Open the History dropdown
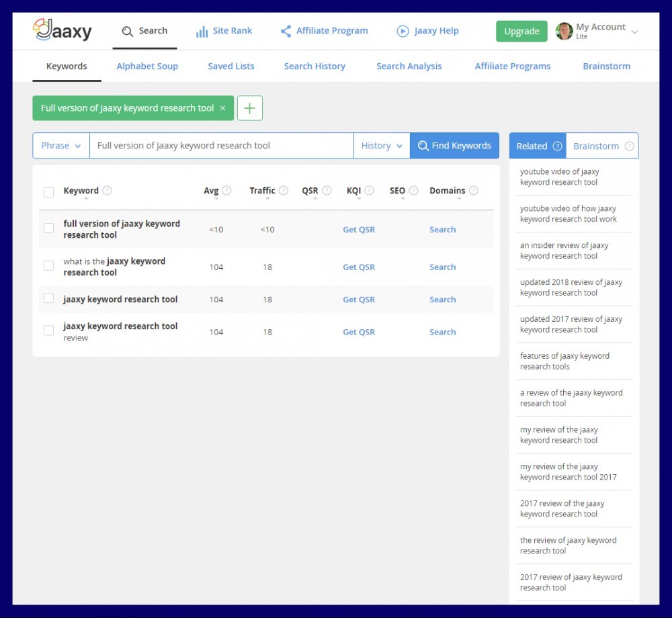The width and height of the screenshot is (672, 618). (382, 146)
